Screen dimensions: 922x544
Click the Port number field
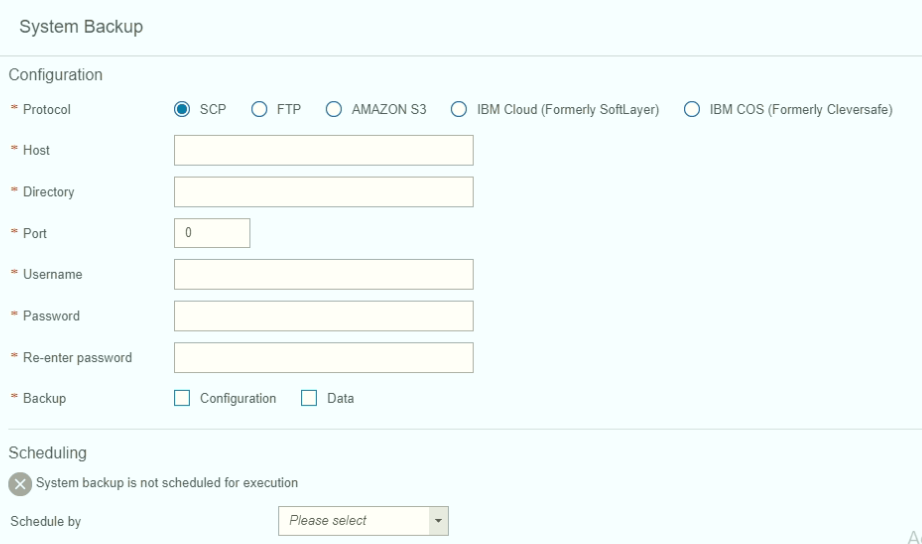[x=212, y=233]
